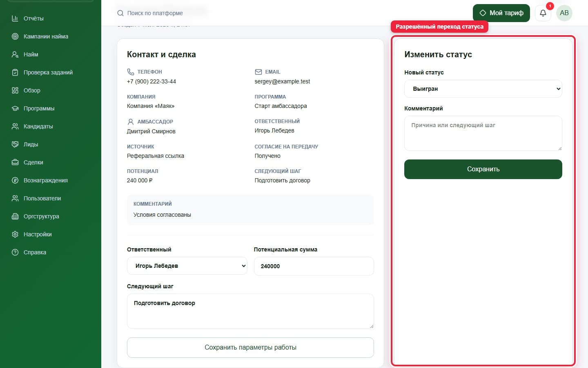This screenshot has width=588, height=368.
Task: Click Сохранить параметры работы button
Action: (x=250, y=348)
